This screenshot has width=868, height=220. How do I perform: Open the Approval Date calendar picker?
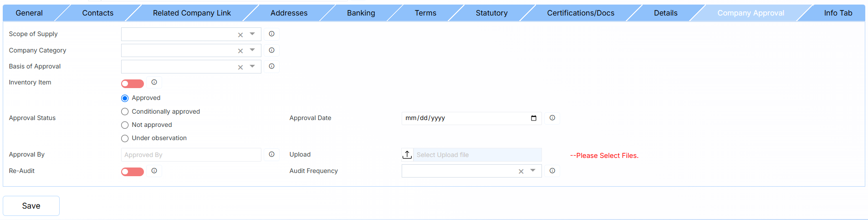click(534, 118)
